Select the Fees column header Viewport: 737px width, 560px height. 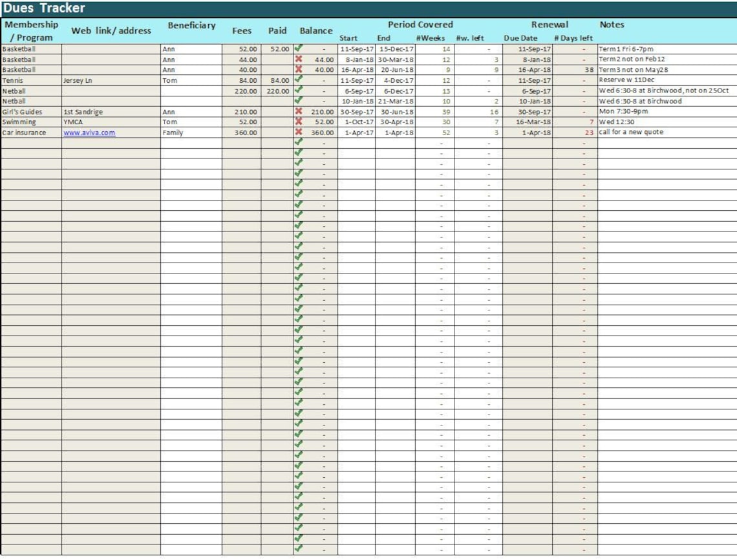click(242, 30)
